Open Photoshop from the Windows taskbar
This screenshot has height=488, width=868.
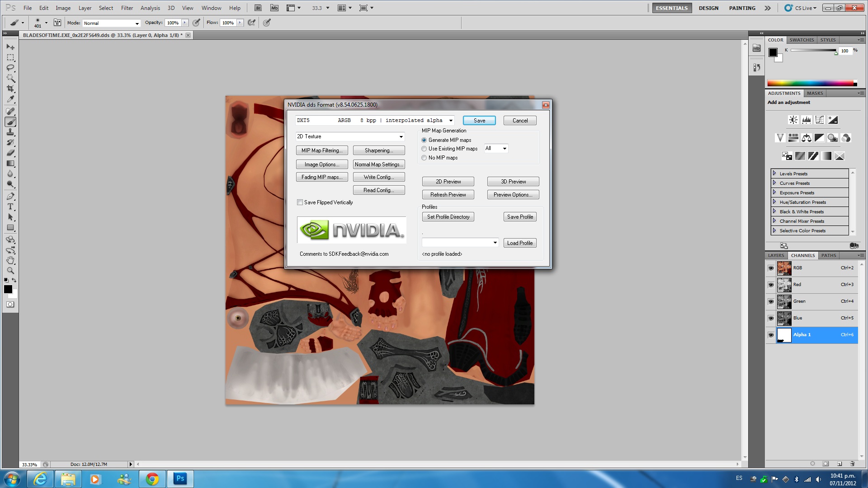(x=180, y=479)
